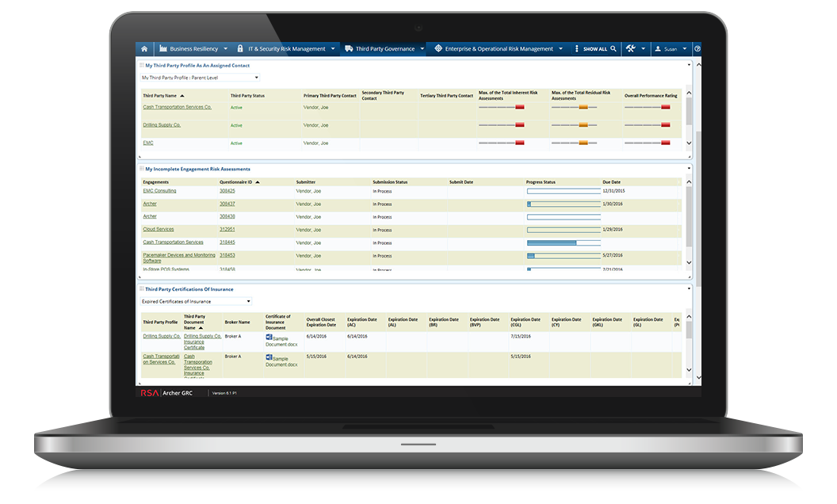Select Enterprise & Operational Risk Management menu
Screen dimensions: 837x504
point(499,48)
